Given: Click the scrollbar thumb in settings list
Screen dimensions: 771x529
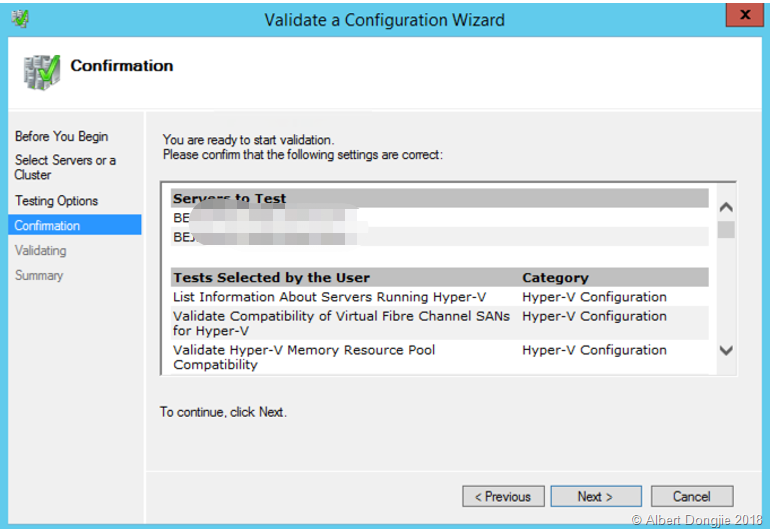Looking at the screenshot, I should 726,230.
